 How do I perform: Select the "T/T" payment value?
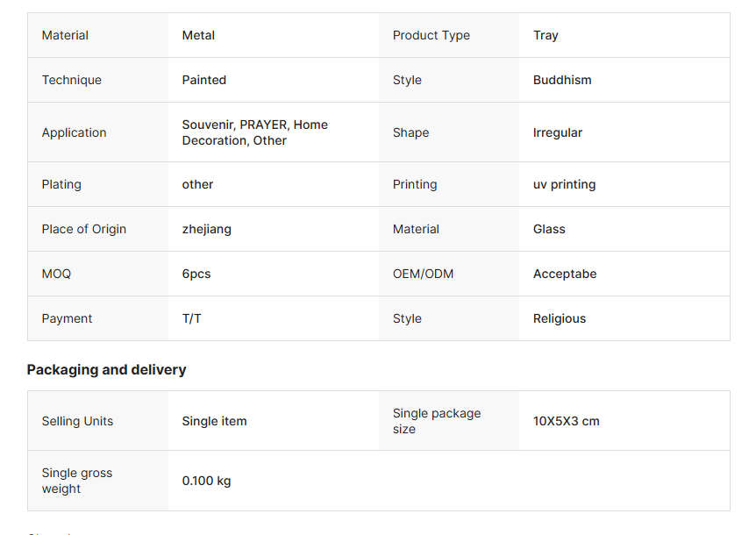pyautogui.click(x=191, y=318)
